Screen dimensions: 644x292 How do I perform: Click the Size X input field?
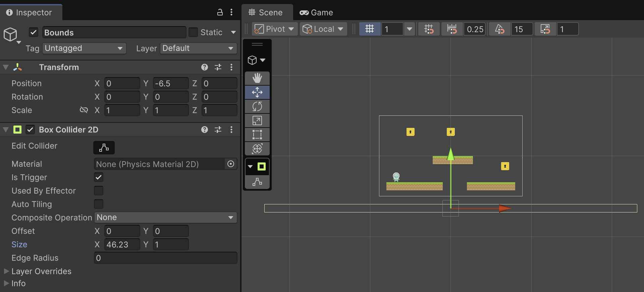122,244
